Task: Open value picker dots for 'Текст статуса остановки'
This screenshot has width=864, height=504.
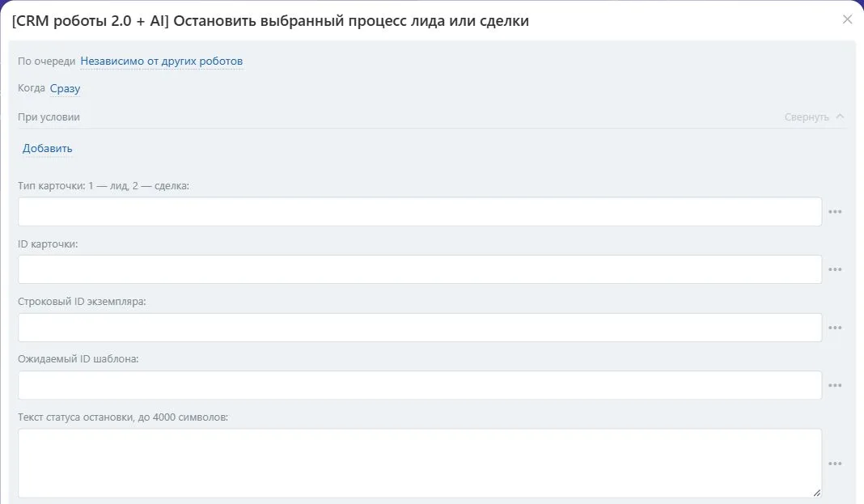Action: click(x=835, y=464)
